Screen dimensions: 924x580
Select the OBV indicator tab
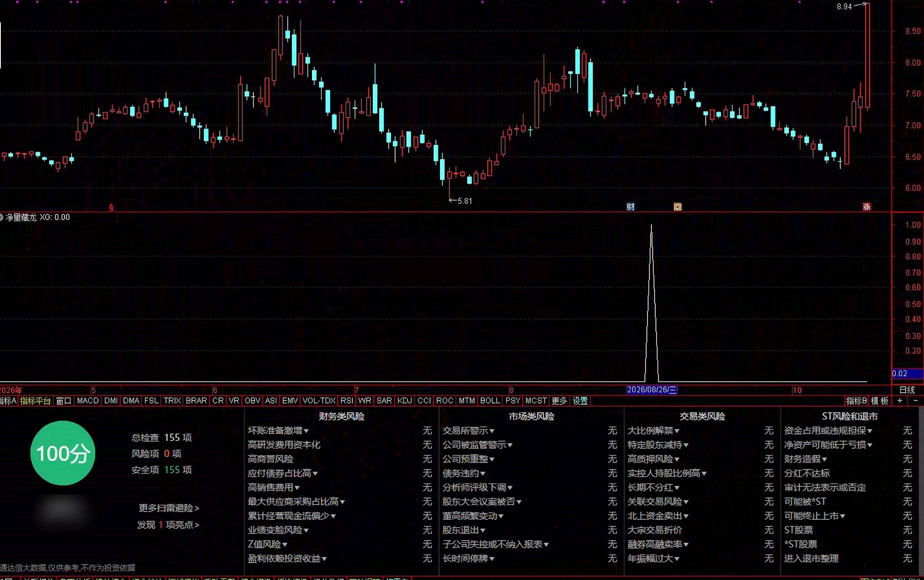point(253,401)
